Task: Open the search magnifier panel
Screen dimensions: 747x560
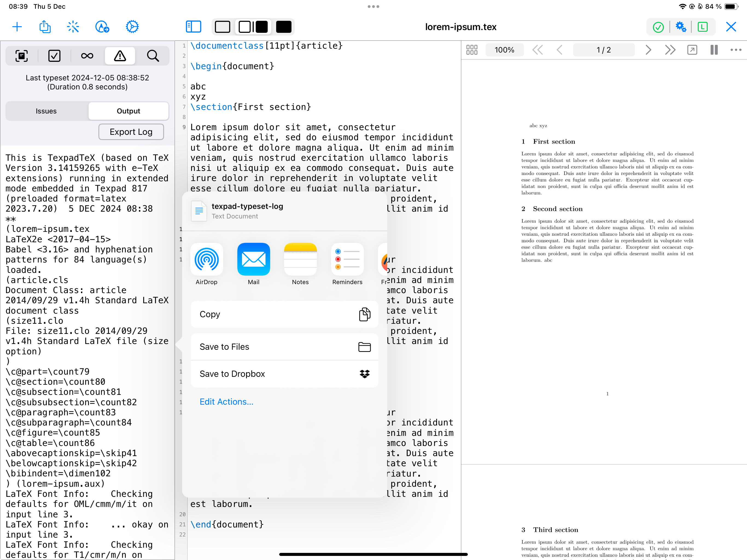Action: [x=153, y=56]
